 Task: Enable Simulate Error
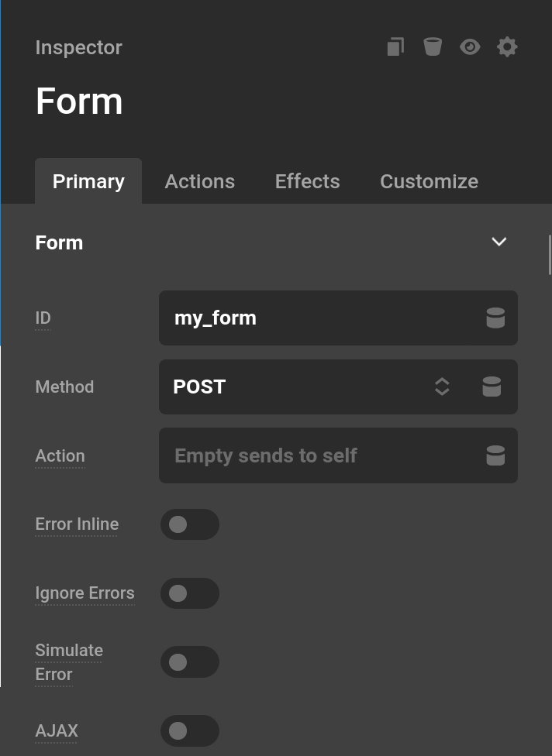coord(190,662)
